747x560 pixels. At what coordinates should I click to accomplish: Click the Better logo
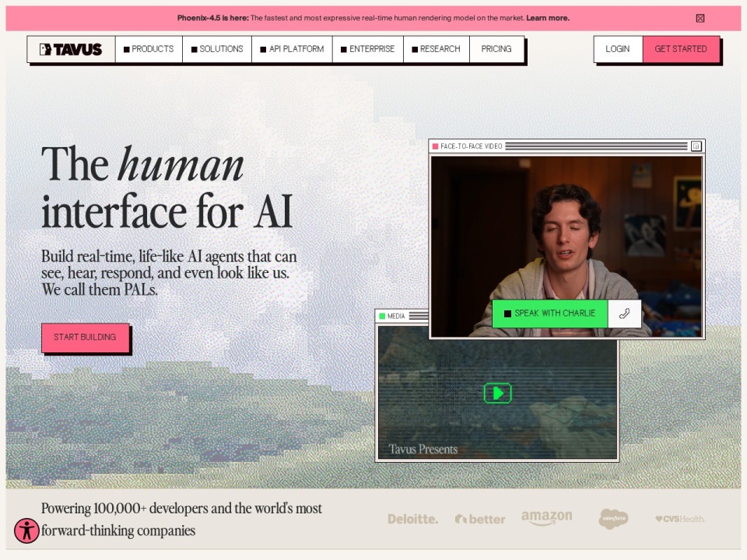[x=480, y=519]
